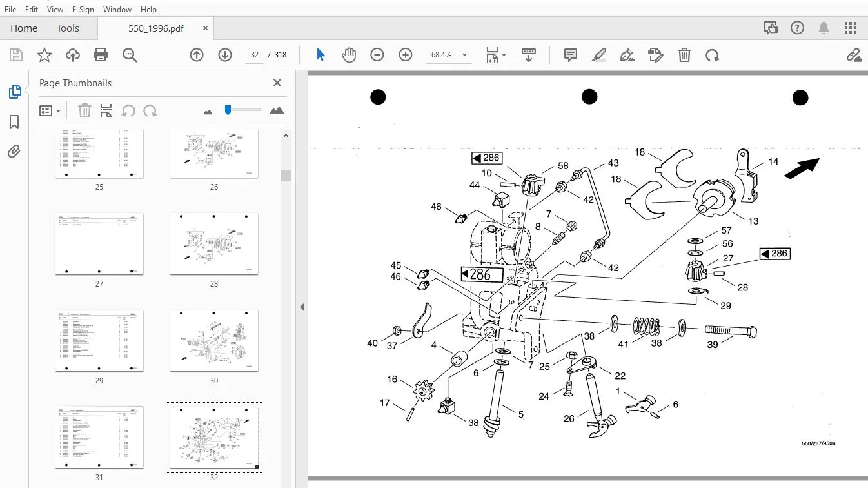Reduce thumbnail size with small mountain icon
Image resolution: width=868 pixels, height=488 pixels.
click(x=208, y=112)
